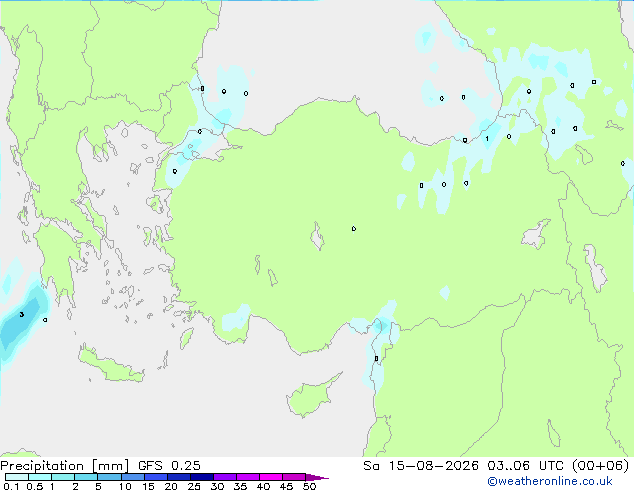
Task: Pick the legend swatch between 5 and 10
Action: click(109, 477)
